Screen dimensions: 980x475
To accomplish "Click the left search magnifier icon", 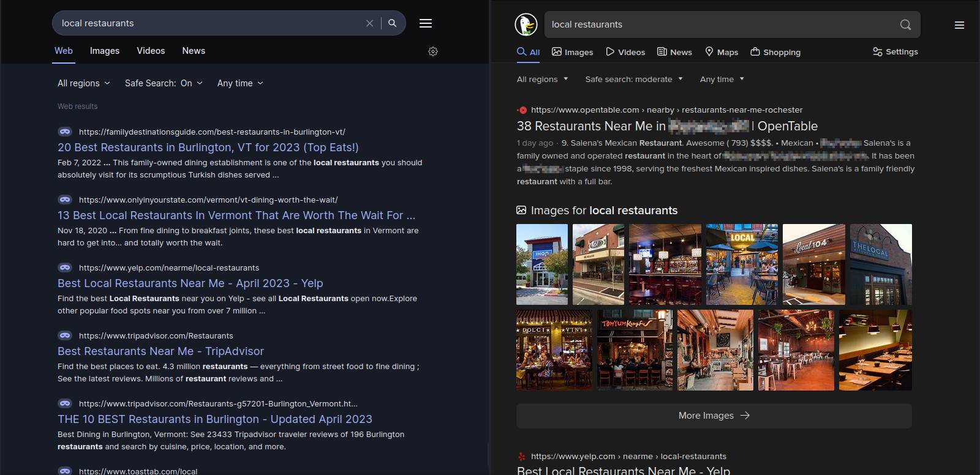I will [x=393, y=23].
